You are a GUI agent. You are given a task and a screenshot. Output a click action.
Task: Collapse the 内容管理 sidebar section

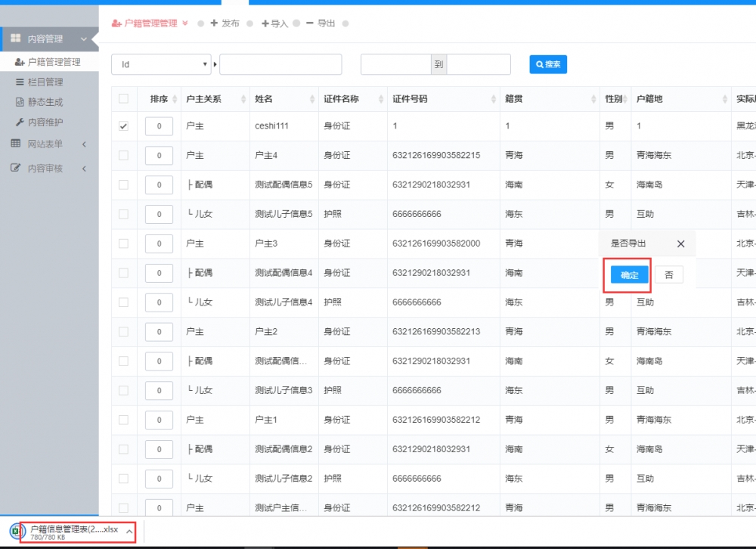click(x=49, y=39)
